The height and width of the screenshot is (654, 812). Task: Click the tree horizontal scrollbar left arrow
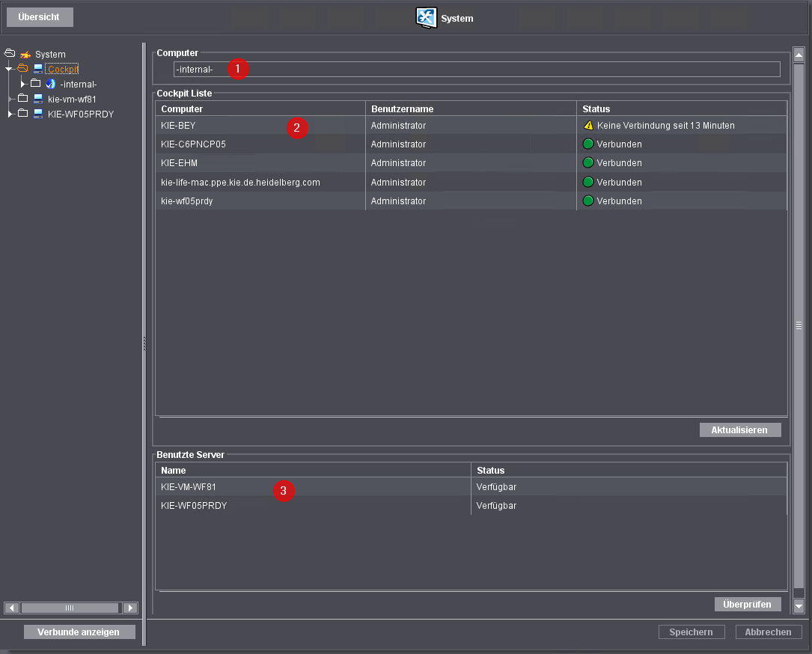click(x=12, y=608)
